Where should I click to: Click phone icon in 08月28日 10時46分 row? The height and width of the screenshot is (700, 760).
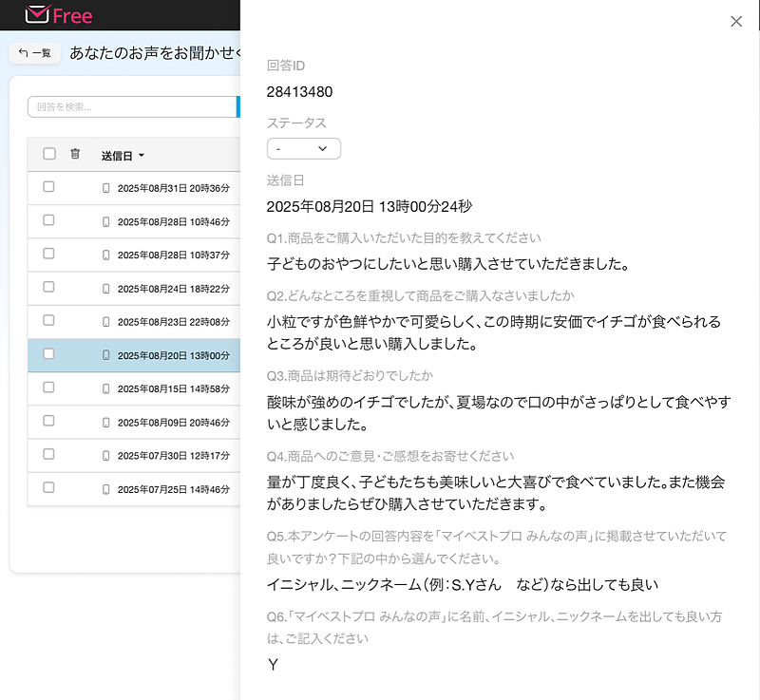(106, 221)
